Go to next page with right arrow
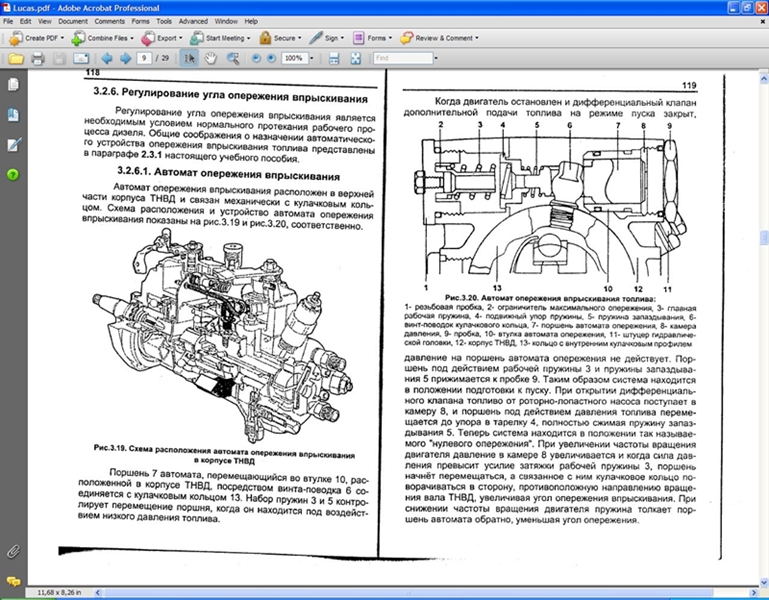 [124, 59]
